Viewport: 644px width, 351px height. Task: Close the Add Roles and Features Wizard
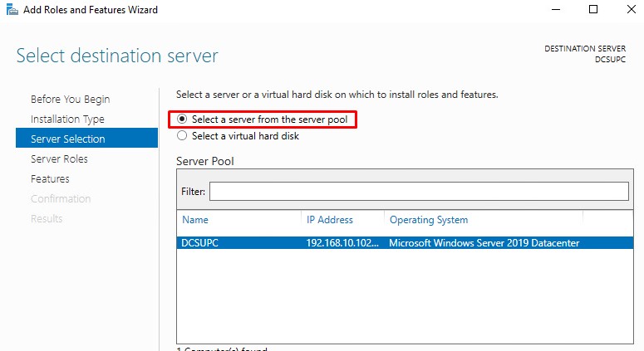coord(632,9)
